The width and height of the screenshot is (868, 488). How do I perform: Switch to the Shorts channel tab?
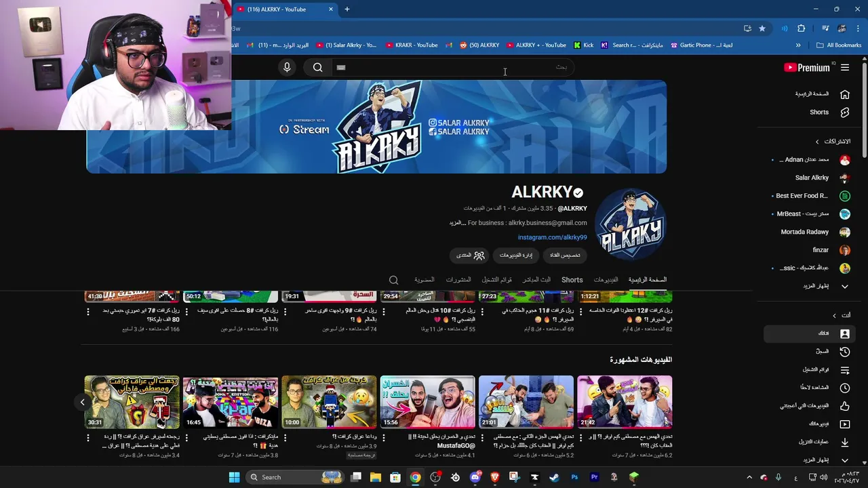pyautogui.click(x=572, y=280)
